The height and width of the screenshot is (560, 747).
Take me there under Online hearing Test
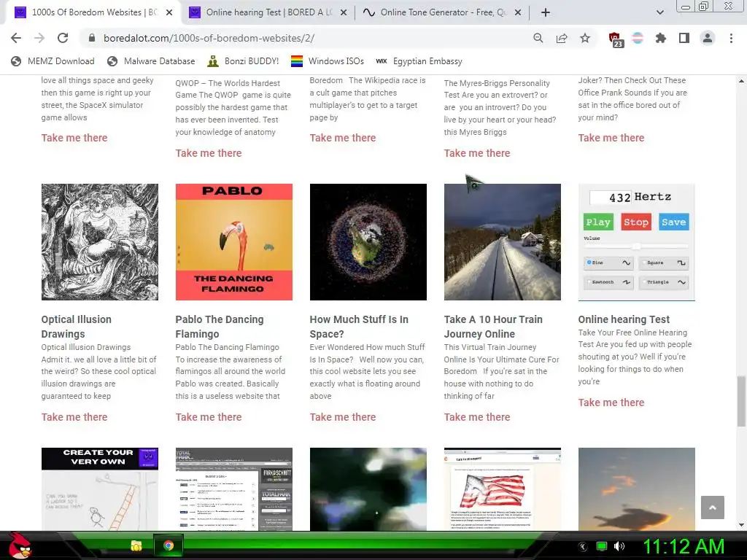point(611,402)
